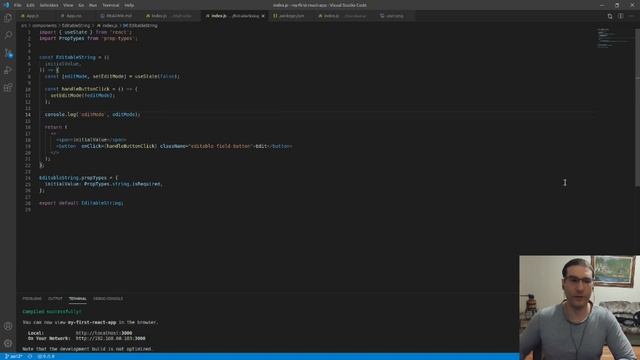The width and height of the screenshot is (640, 360).
Task: Select the Terminal panel tab
Action: tap(78, 298)
